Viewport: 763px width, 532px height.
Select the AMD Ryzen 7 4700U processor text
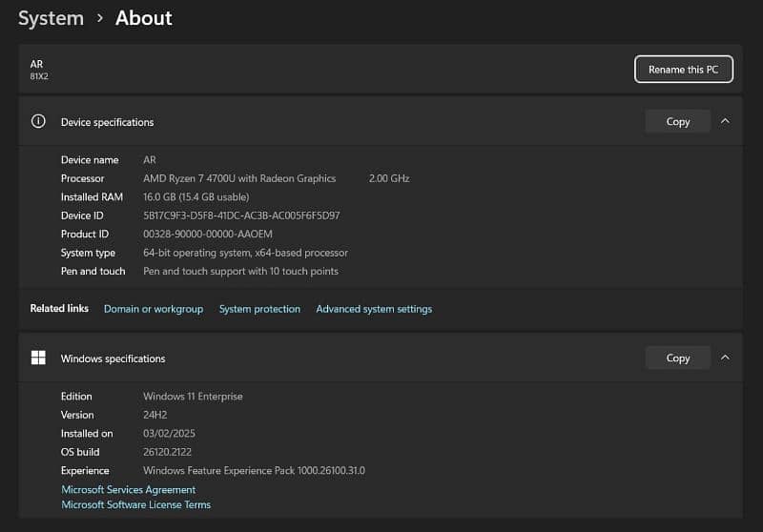point(239,178)
